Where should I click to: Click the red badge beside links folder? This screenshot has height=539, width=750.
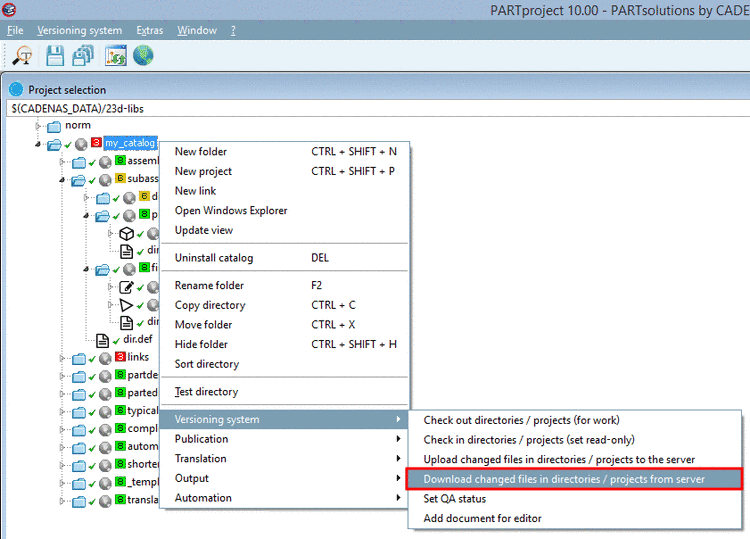tap(121, 357)
